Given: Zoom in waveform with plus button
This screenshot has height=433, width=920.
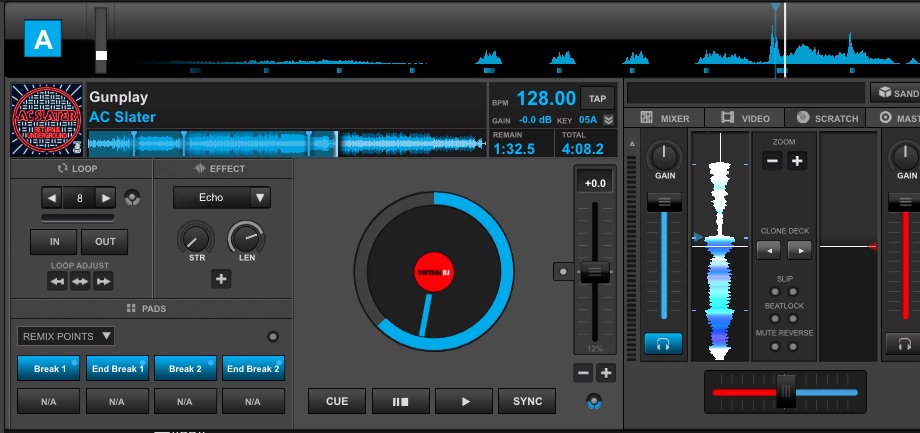Looking at the screenshot, I should point(796,161).
